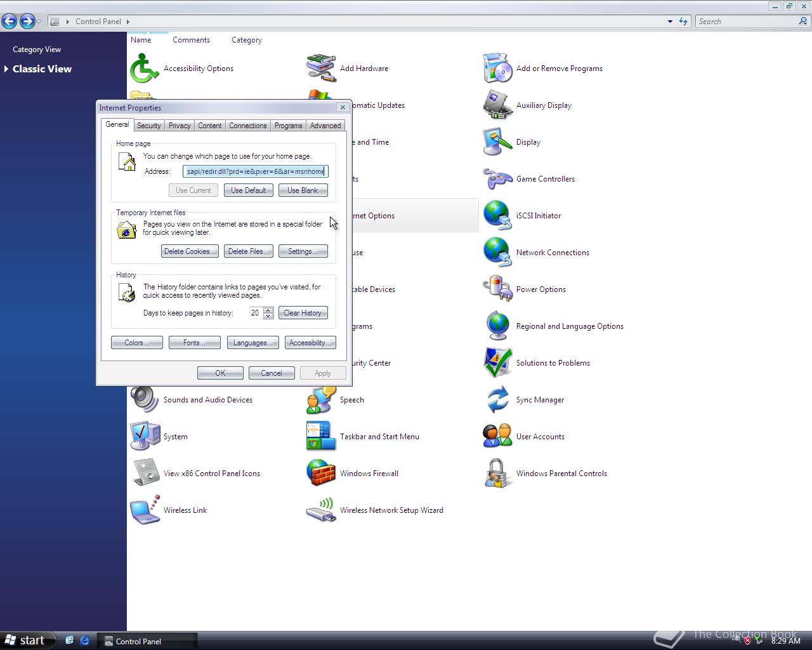Screen dimensions: 812x650
Task: Open the Sounds and Audio Devices icon
Action: coord(145,400)
